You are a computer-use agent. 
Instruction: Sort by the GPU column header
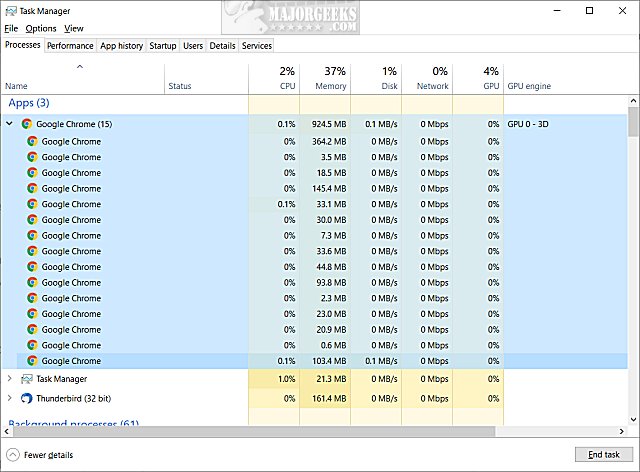(478, 78)
